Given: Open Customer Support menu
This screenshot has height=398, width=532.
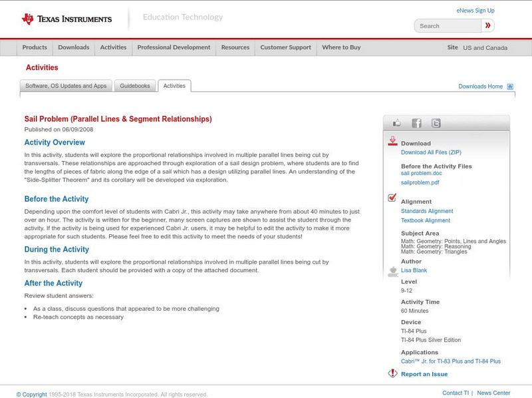Looking at the screenshot, I should tap(286, 47).
